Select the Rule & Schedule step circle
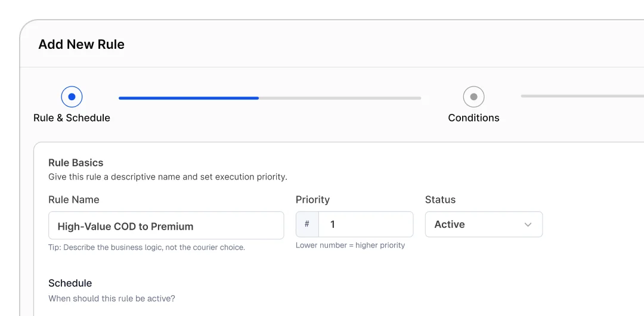This screenshot has width=644, height=316. point(72,97)
